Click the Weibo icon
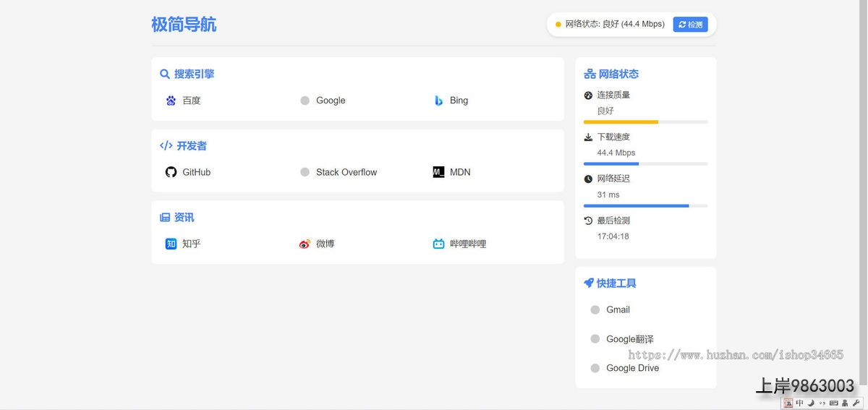The image size is (868, 410). coord(305,244)
